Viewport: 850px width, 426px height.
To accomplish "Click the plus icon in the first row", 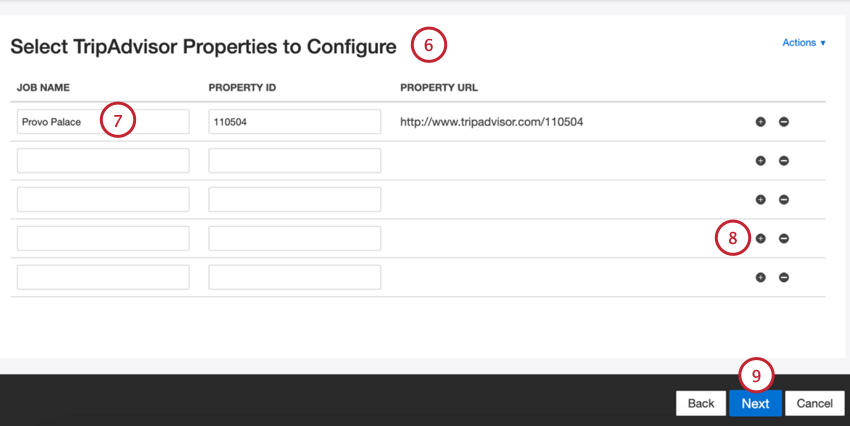I will tap(760, 122).
